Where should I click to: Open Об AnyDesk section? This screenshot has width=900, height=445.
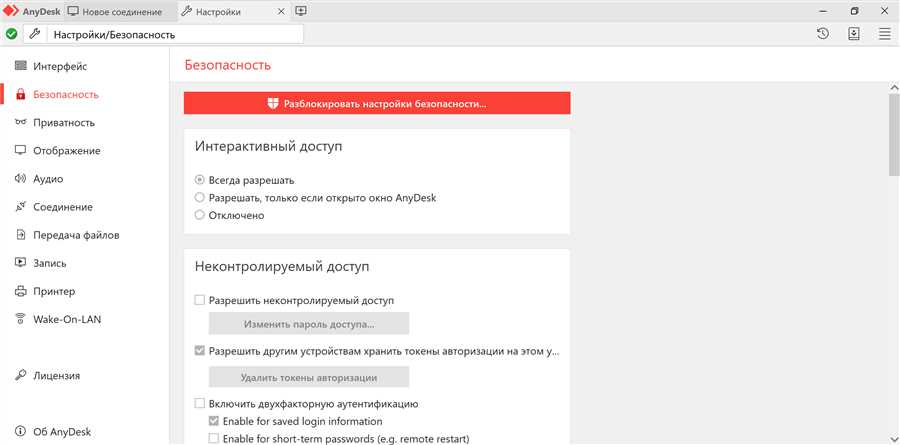62,432
